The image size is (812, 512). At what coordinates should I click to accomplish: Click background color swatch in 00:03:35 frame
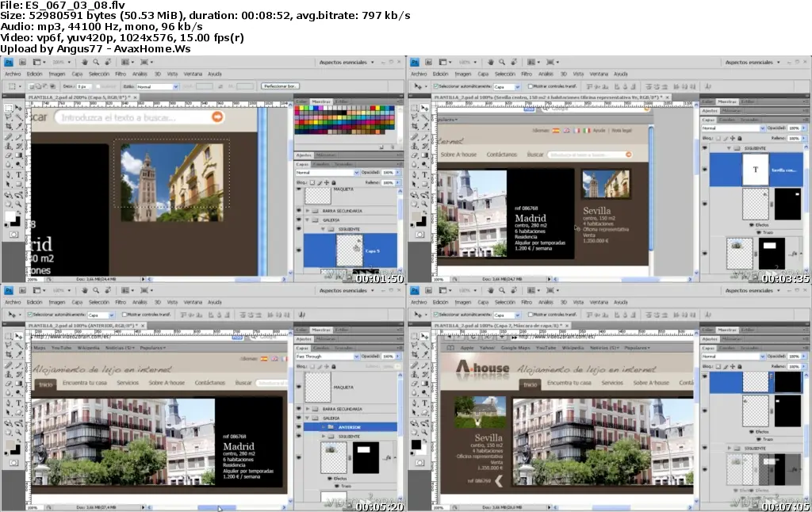[x=422, y=221]
